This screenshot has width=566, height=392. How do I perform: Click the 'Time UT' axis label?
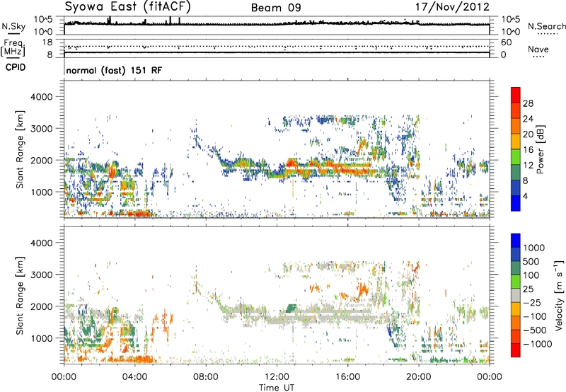click(x=277, y=387)
